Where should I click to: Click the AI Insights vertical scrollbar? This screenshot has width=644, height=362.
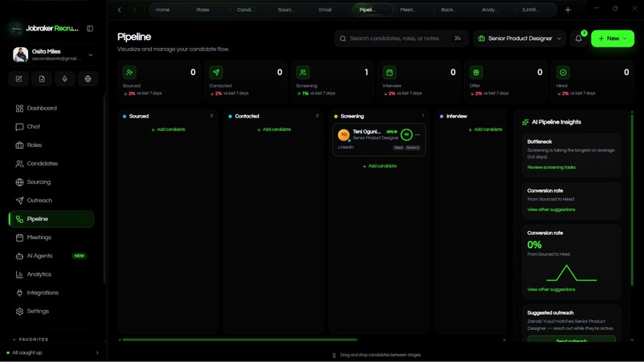click(x=632, y=201)
